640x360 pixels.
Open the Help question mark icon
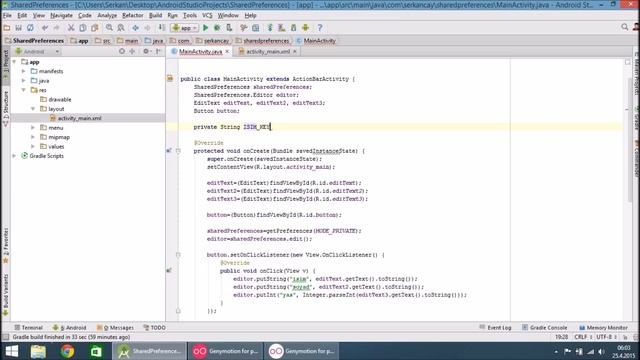[x=320, y=28]
